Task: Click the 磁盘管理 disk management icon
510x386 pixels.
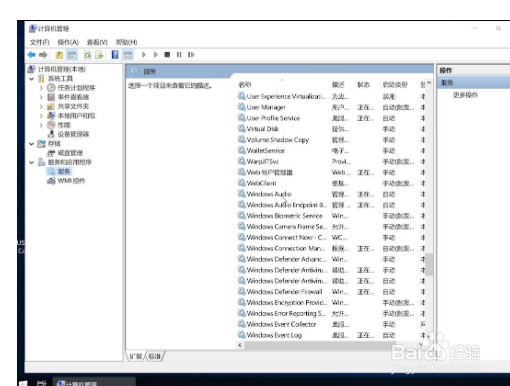Action: pyautogui.click(x=51, y=153)
